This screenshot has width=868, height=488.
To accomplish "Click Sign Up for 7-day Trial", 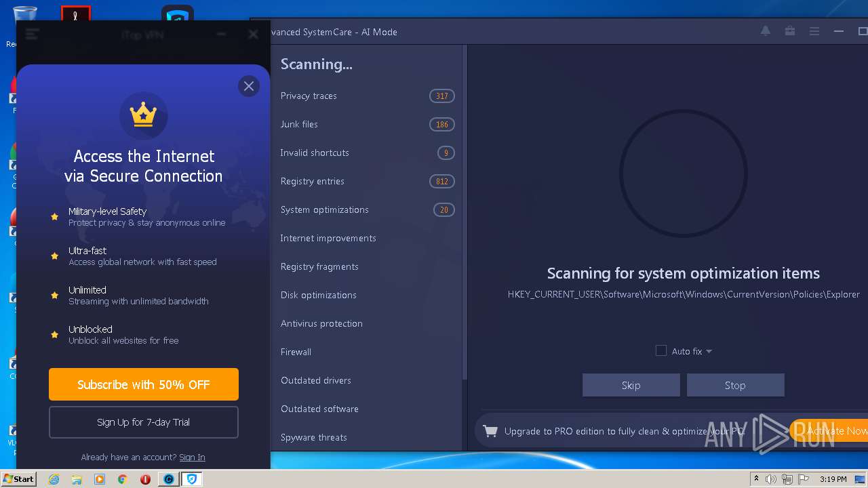I will tap(144, 422).
